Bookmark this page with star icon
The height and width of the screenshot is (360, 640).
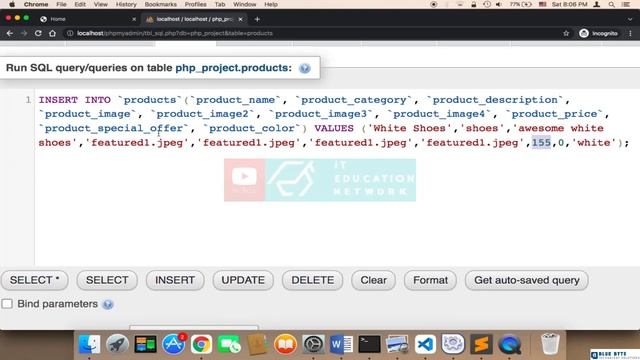click(x=566, y=33)
